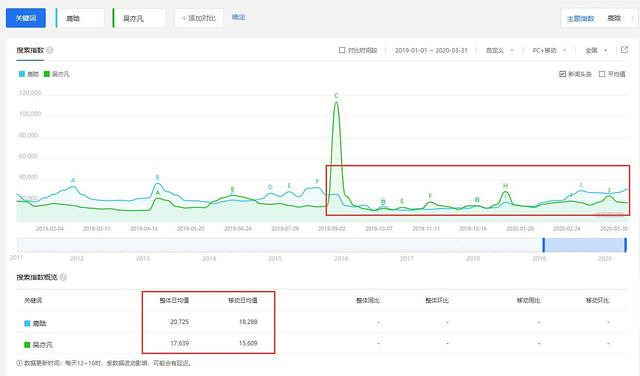The image size is (640, 376).
Task: Click the 确定 link
Action: [238, 17]
